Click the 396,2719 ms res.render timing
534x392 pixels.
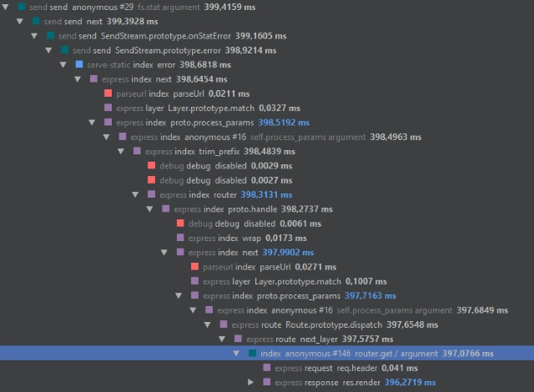(410, 383)
